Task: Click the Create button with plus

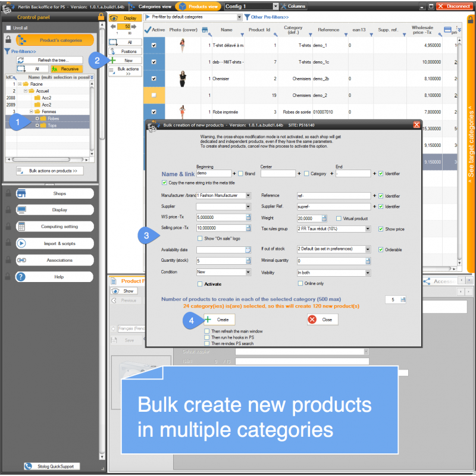Action: tap(218, 320)
